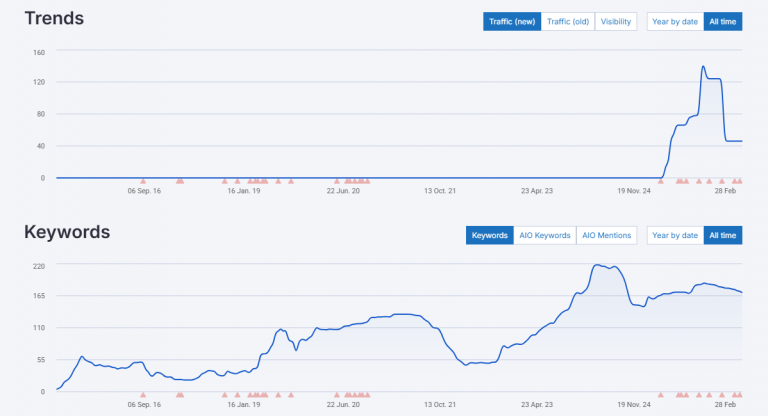Select the Keywords tab button
Image resolution: width=768 pixels, height=416 pixels.
pos(490,235)
